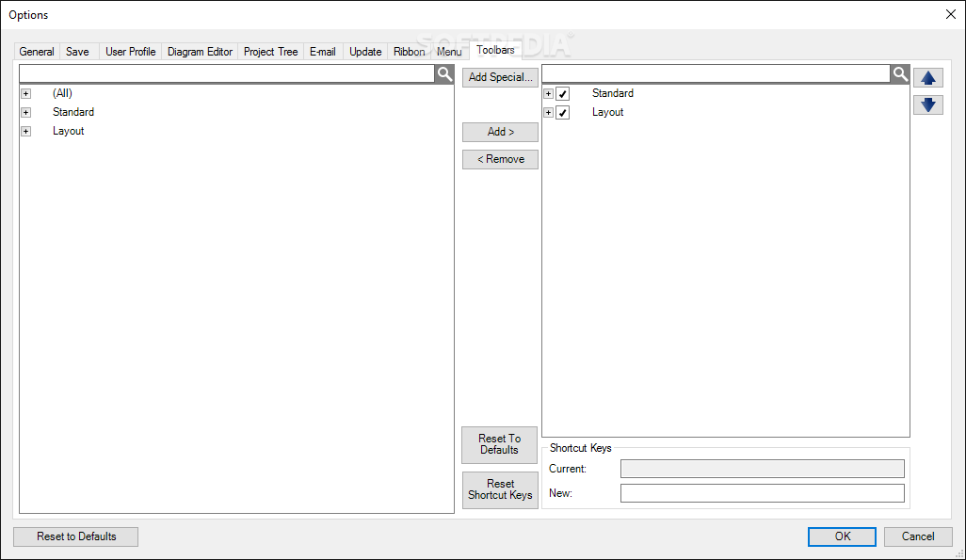Open the Menu tab
Screen dimensions: 966x560
[x=449, y=52]
